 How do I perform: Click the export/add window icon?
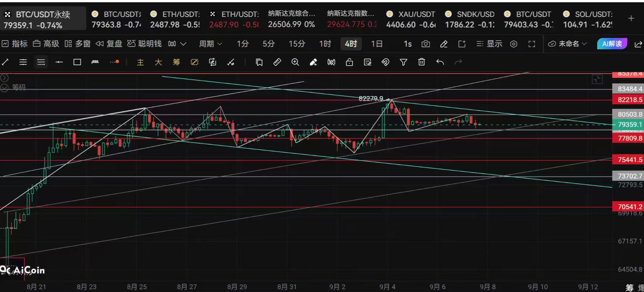coord(462,44)
